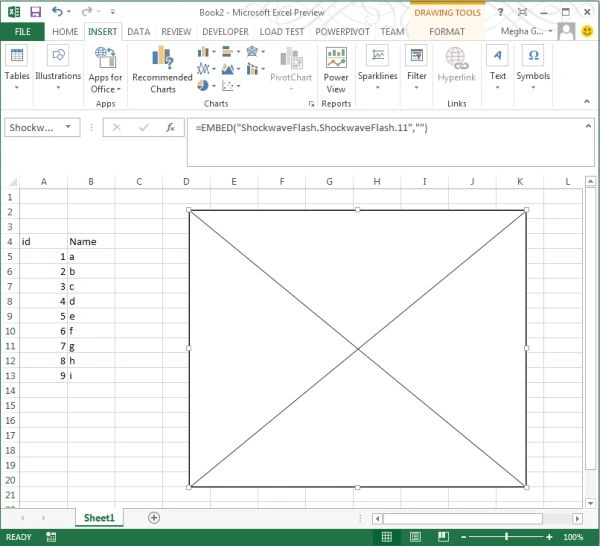Open the LOAD TEST tab
Screen dimensions: 600x546
(282, 32)
